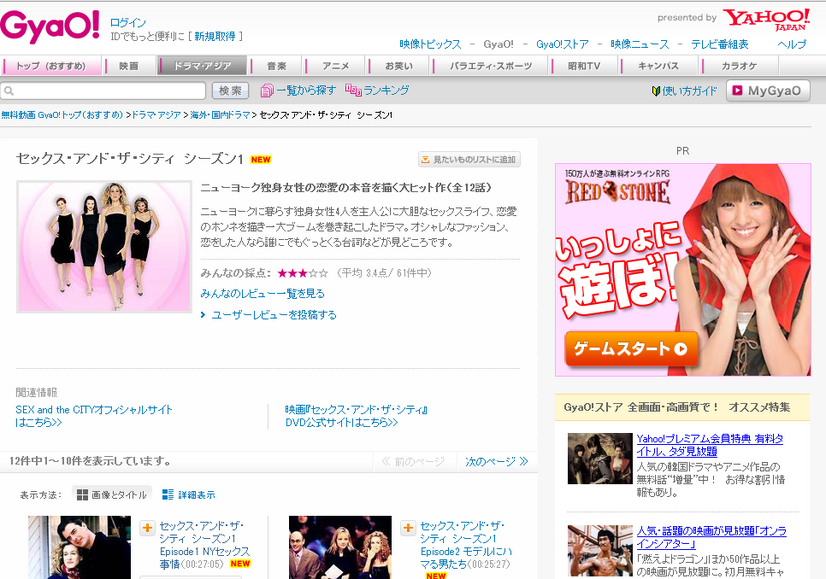Click the three-star rating stars
826x579 pixels.
coord(302,273)
